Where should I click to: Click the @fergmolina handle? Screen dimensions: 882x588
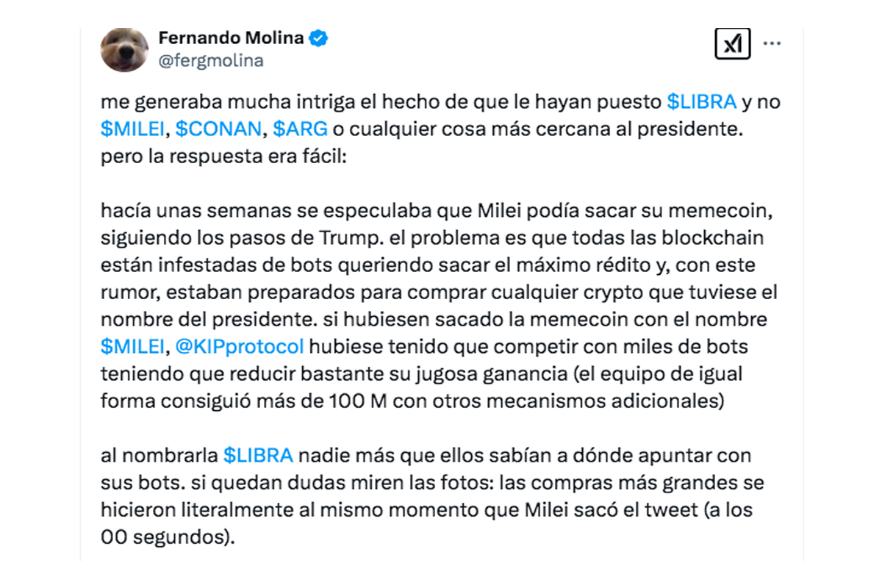point(211,60)
